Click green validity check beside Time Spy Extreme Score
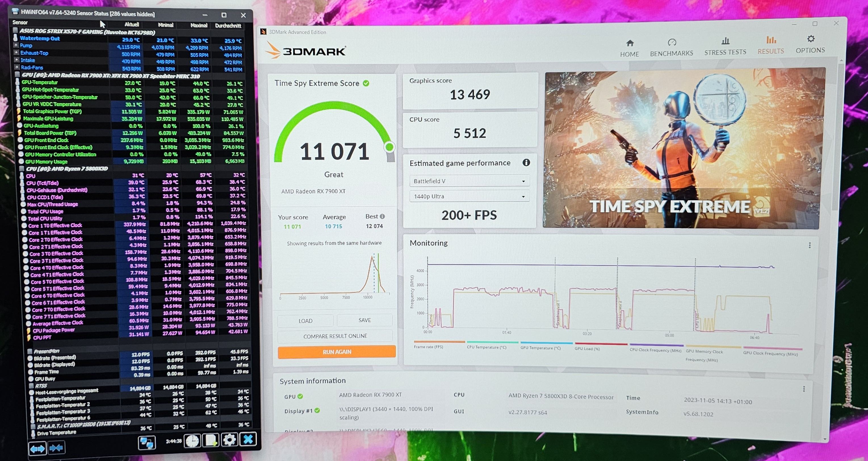 (366, 83)
